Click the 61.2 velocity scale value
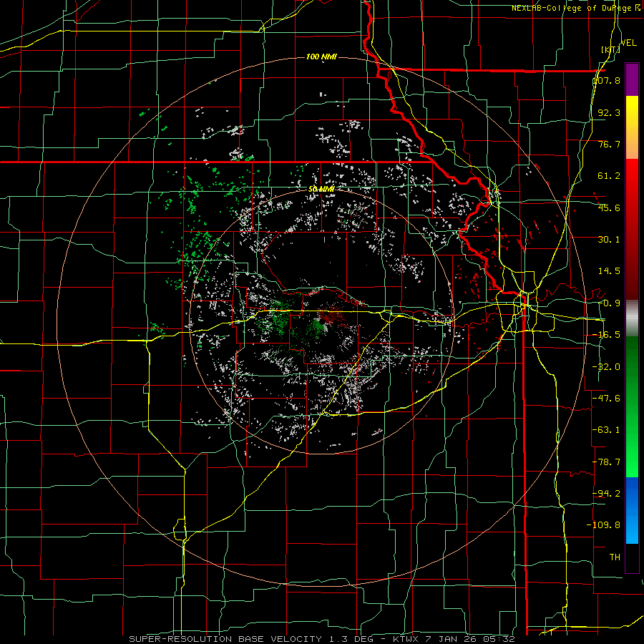The width and height of the screenshot is (644, 644). pyautogui.click(x=609, y=176)
